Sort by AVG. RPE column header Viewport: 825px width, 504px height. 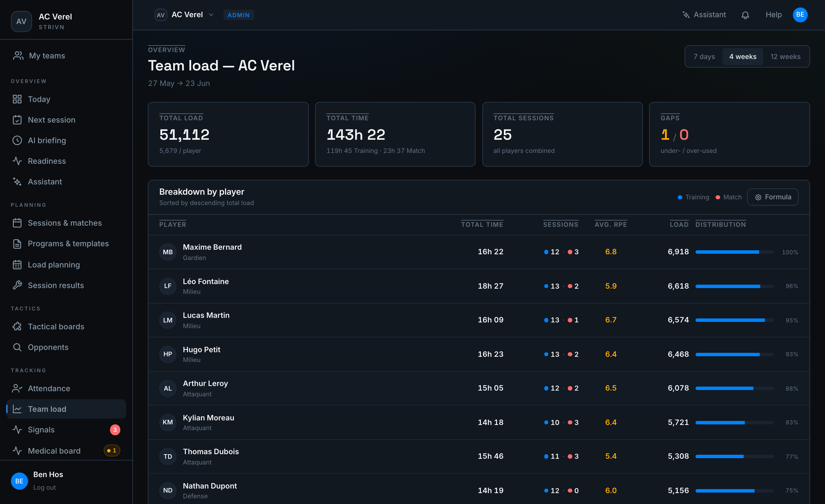610,225
